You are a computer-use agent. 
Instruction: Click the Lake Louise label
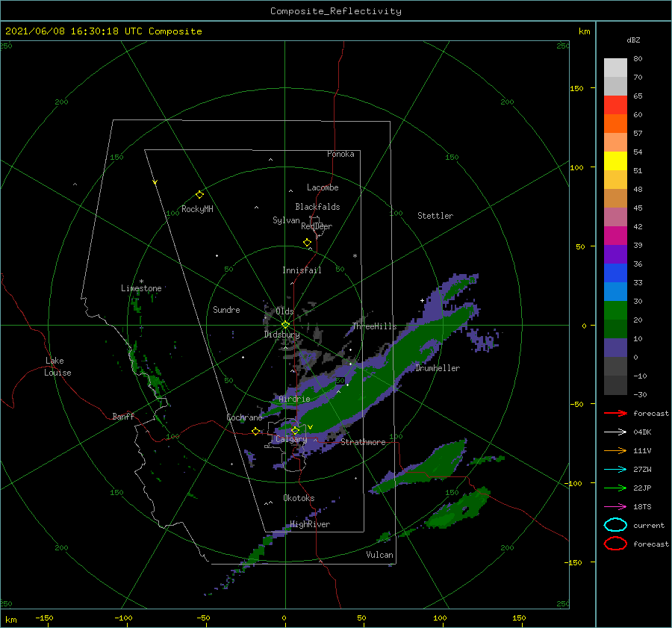[x=57, y=367]
